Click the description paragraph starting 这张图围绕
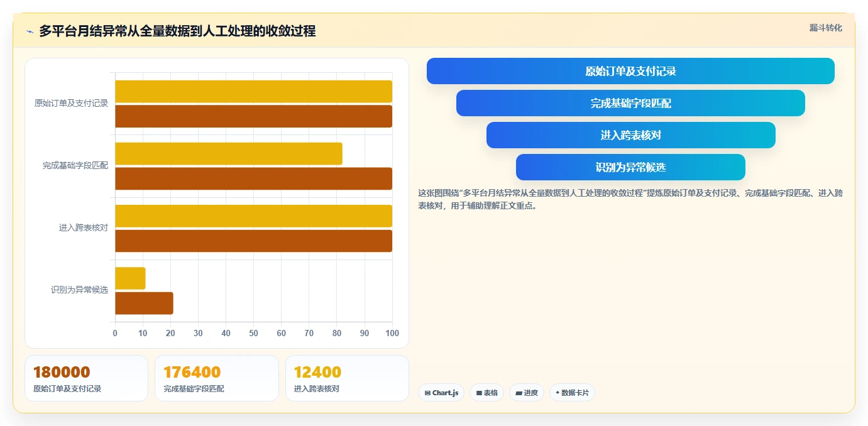 (630, 199)
